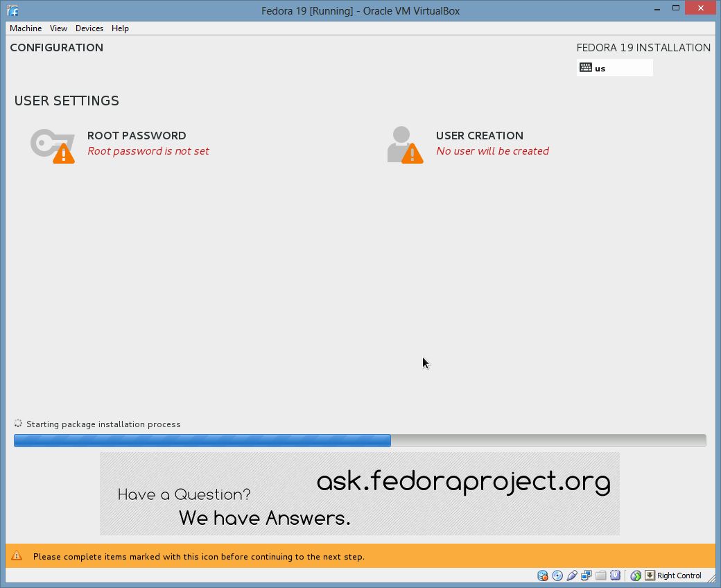This screenshot has width=721, height=588.
Task: Click the optical CD drive status icon
Action: point(557,576)
